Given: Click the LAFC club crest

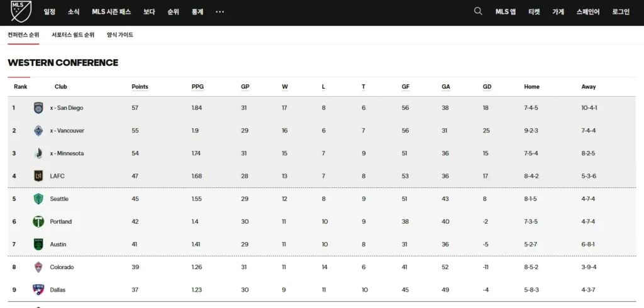Looking at the screenshot, I should (38, 176).
